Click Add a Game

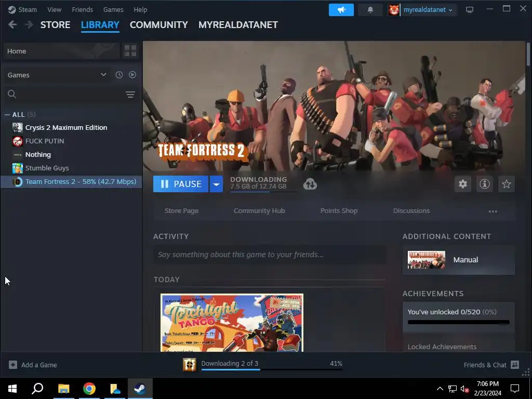[33, 365]
